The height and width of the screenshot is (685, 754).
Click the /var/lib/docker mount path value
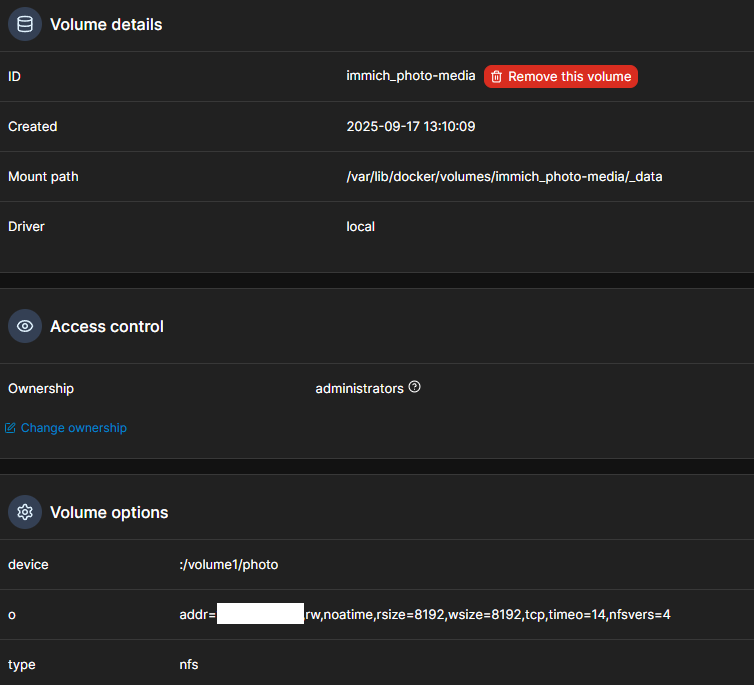tap(504, 177)
